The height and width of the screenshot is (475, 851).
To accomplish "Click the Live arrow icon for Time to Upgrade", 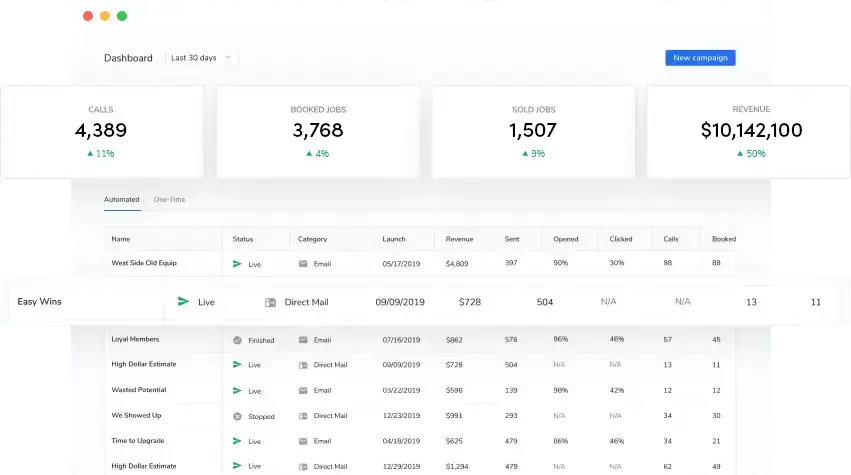I will point(237,441).
